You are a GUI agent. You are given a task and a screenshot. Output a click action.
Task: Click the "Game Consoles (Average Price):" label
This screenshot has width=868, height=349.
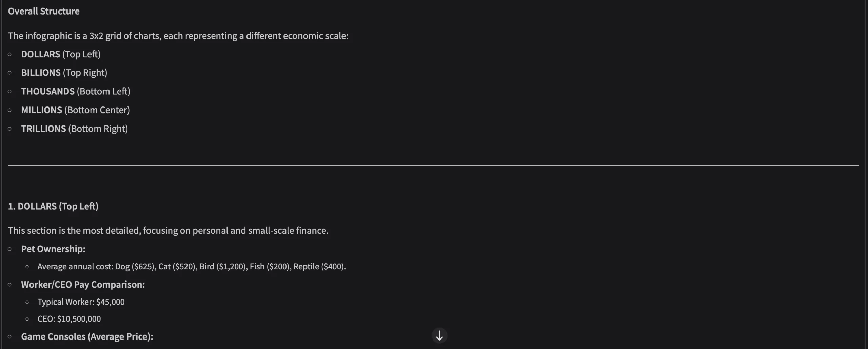tap(87, 336)
